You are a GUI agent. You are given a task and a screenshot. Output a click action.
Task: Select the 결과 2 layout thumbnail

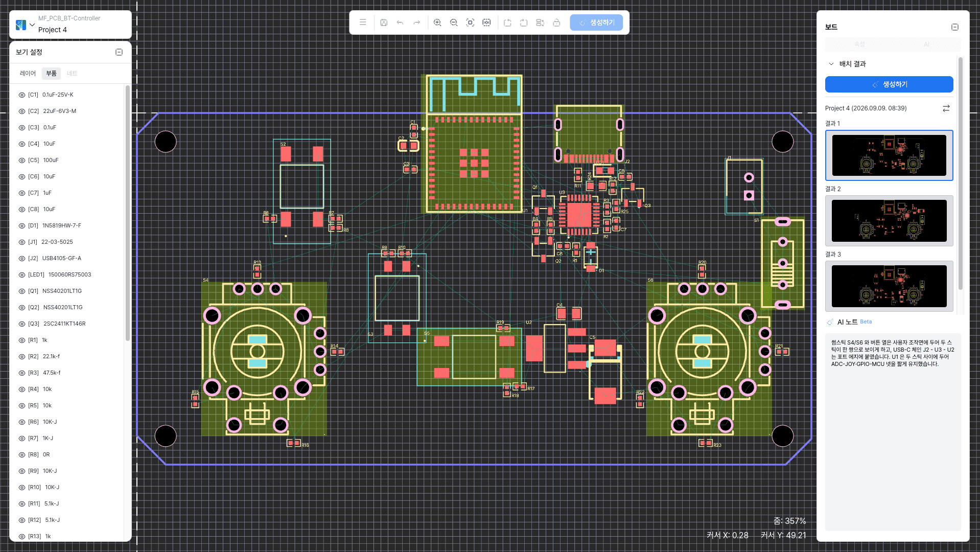[889, 221]
